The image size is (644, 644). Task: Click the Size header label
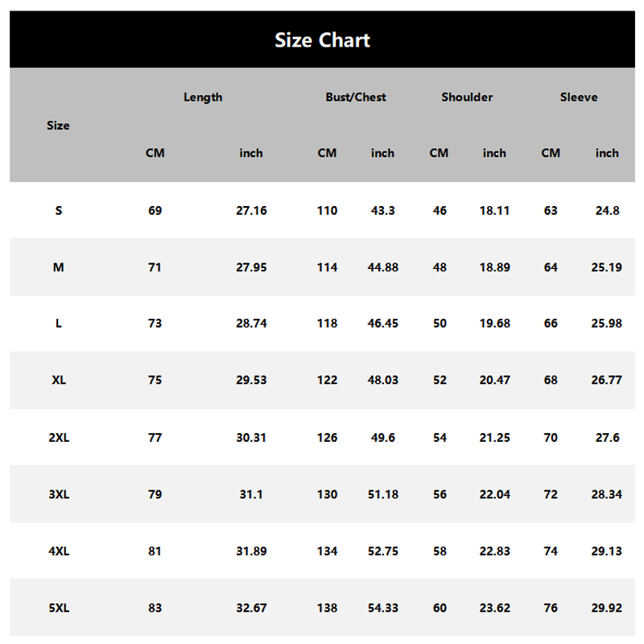point(58,126)
